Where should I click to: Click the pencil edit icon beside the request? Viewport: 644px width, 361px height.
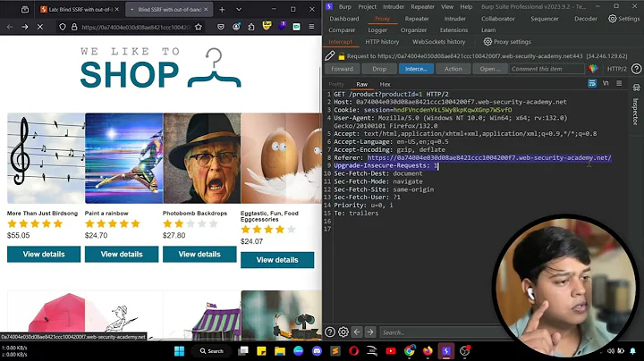(x=330, y=55)
